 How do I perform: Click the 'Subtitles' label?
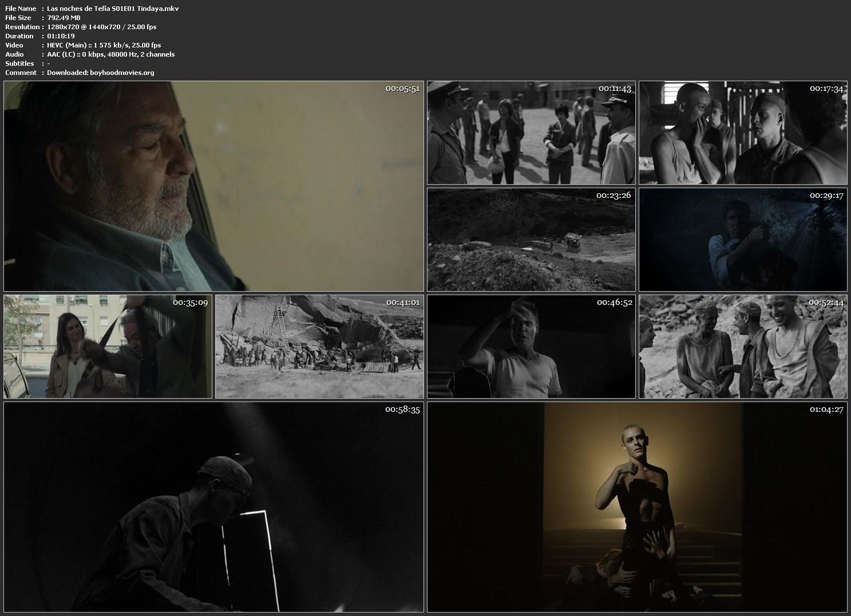[x=19, y=63]
